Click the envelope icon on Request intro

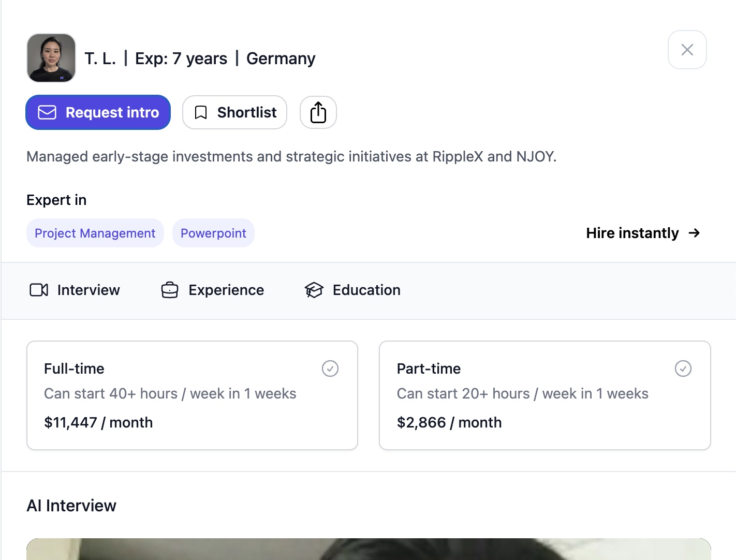click(x=47, y=112)
